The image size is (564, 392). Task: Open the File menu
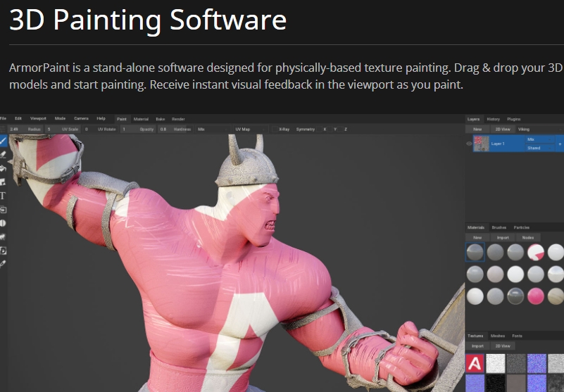[4, 118]
